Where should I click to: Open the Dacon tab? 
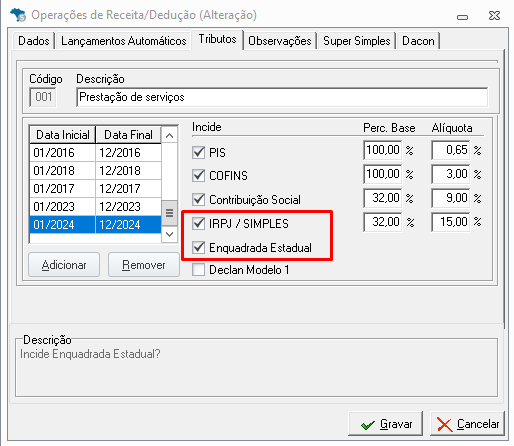418,41
